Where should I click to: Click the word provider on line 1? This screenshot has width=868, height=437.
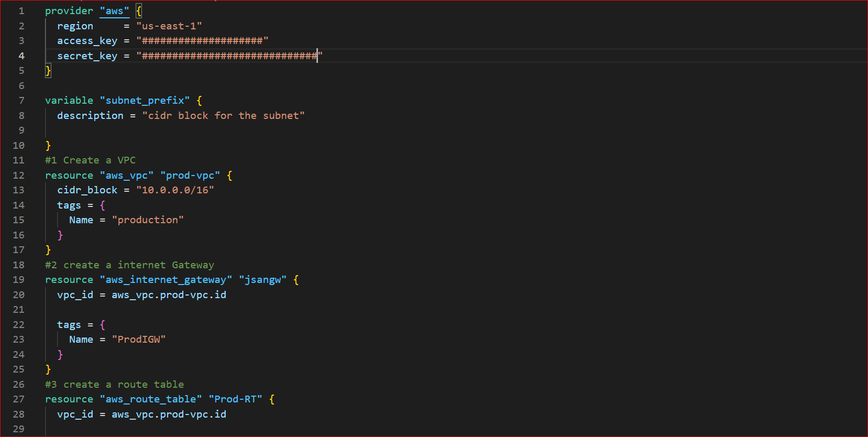pyautogui.click(x=69, y=11)
